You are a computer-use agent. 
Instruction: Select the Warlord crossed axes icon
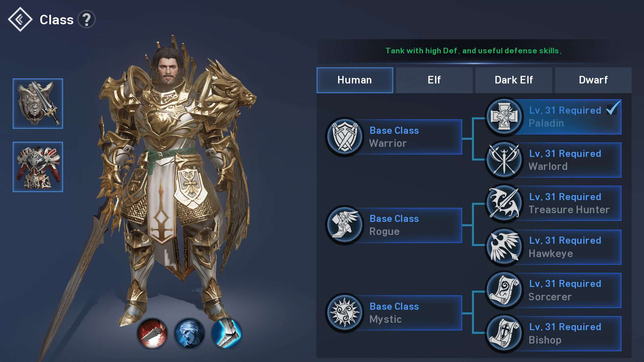pyautogui.click(x=504, y=160)
